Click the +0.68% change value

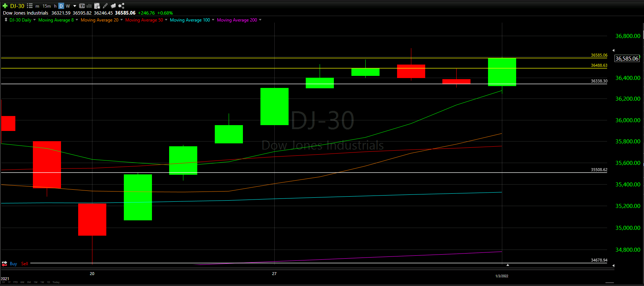tap(165, 13)
